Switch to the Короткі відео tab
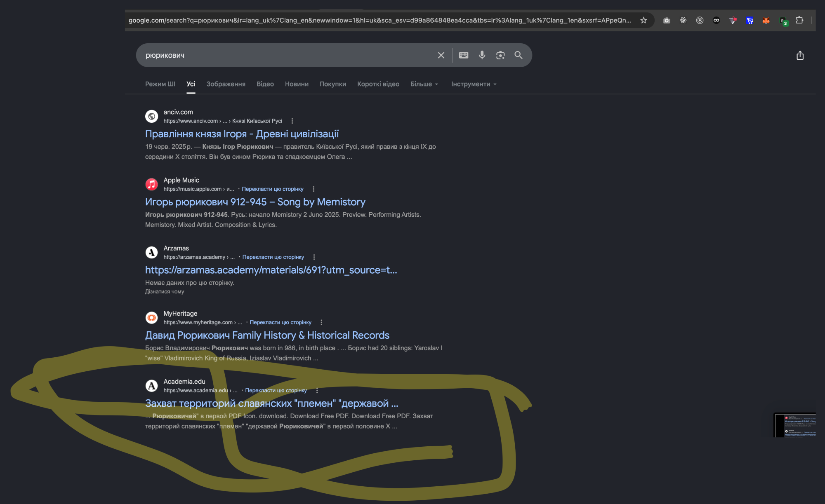This screenshot has width=825, height=504. [x=378, y=84]
